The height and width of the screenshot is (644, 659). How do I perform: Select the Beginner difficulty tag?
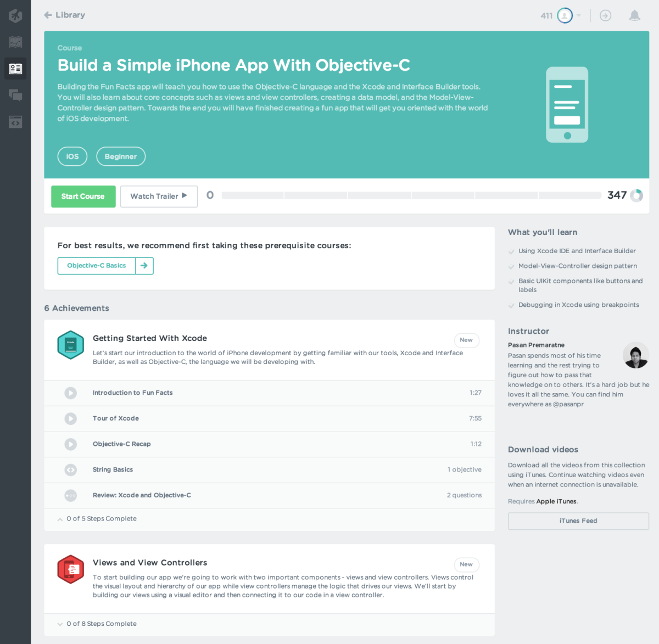pyautogui.click(x=121, y=156)
